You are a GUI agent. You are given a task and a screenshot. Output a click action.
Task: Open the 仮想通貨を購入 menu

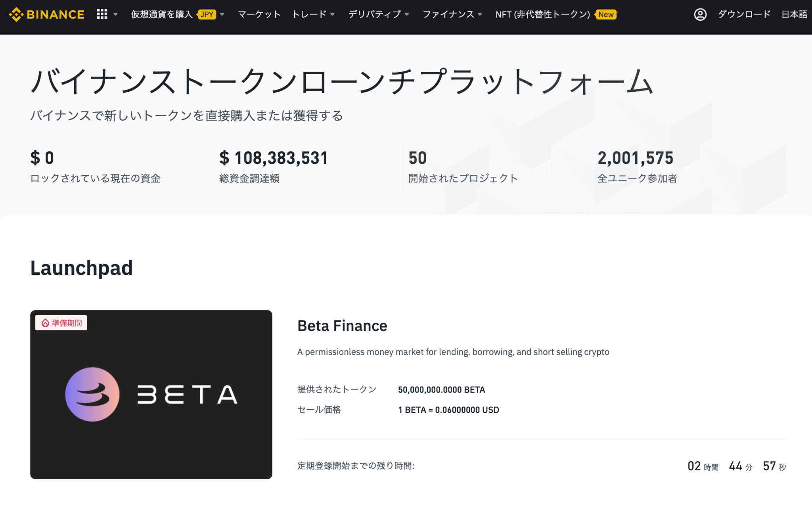(x=161, y=14)
